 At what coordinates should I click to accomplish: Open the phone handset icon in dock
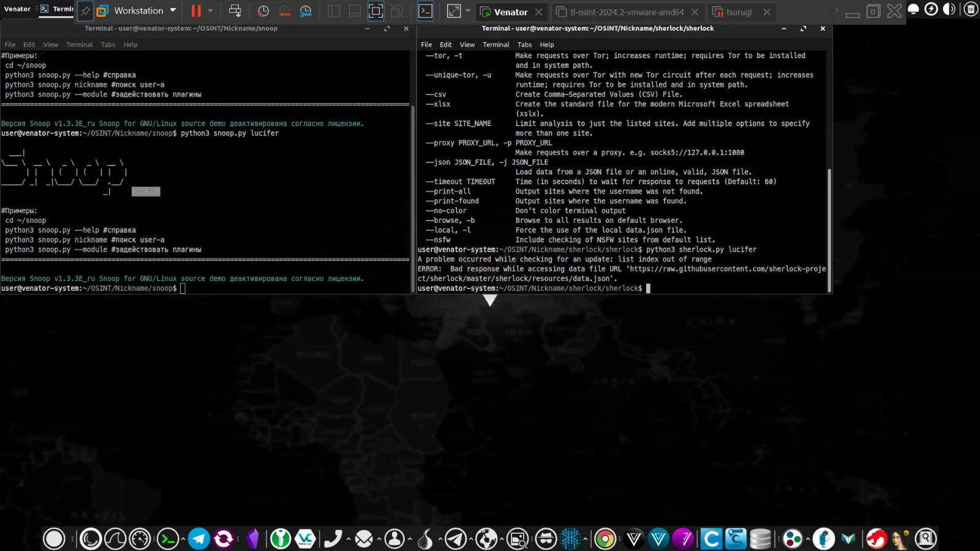pyautogui.click(x=333, y=539)
